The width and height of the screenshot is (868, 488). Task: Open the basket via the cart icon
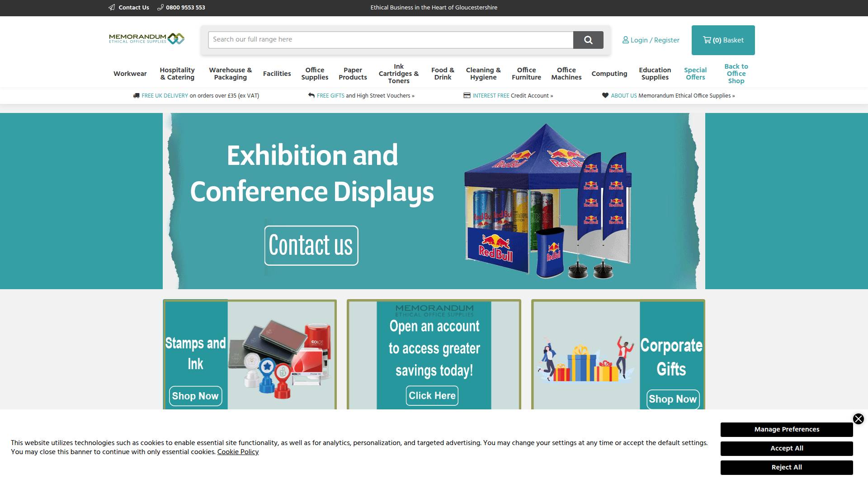click(707, 40)
